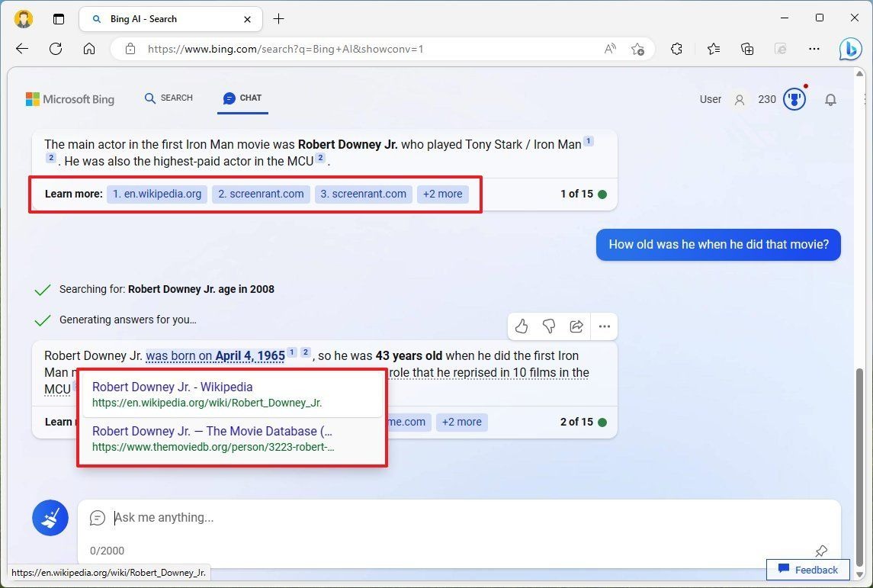Click the 'was born on April 4, 1965' link
The width and height of the screenshot is (873, 588).
(215, 356)
